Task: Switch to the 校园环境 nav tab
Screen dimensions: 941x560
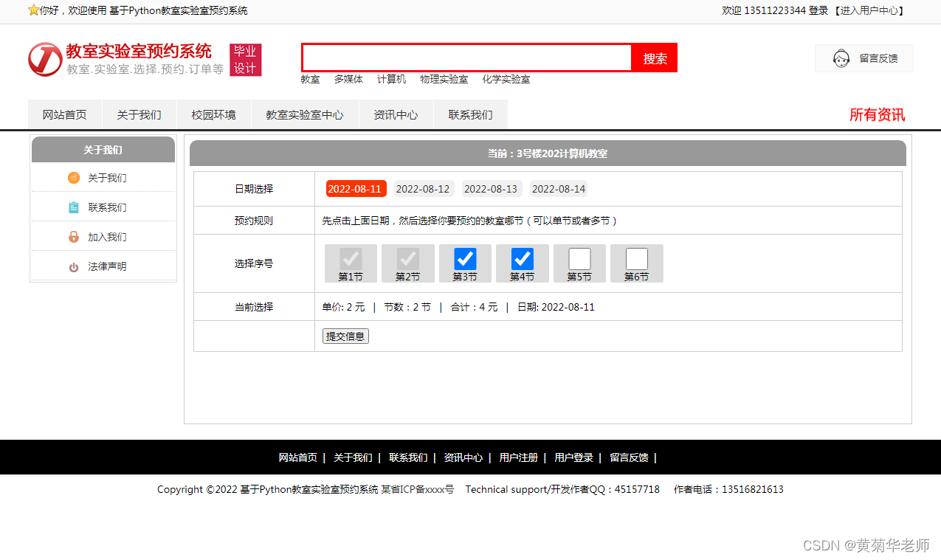Action: tap(213, 114)
